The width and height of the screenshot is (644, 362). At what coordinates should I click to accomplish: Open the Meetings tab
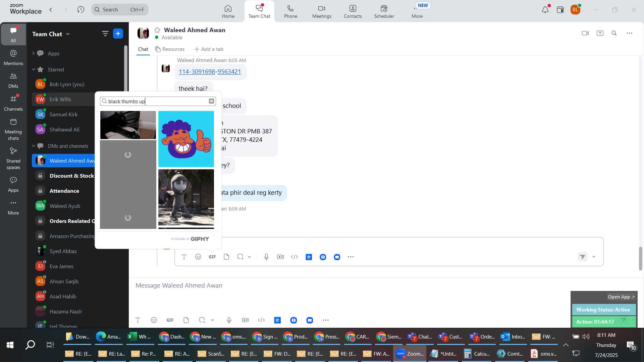322,11
